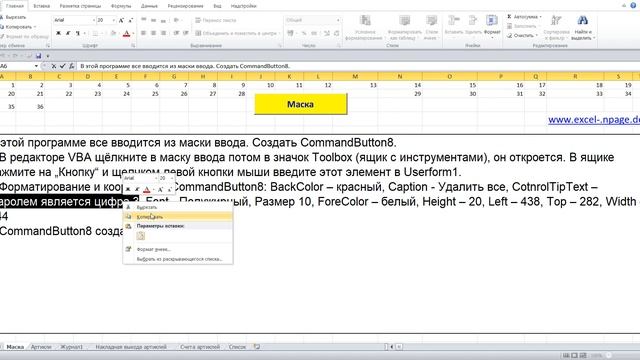Align text left in ribbon
Viewport: 640px width, 360px height.
(144, 33)
